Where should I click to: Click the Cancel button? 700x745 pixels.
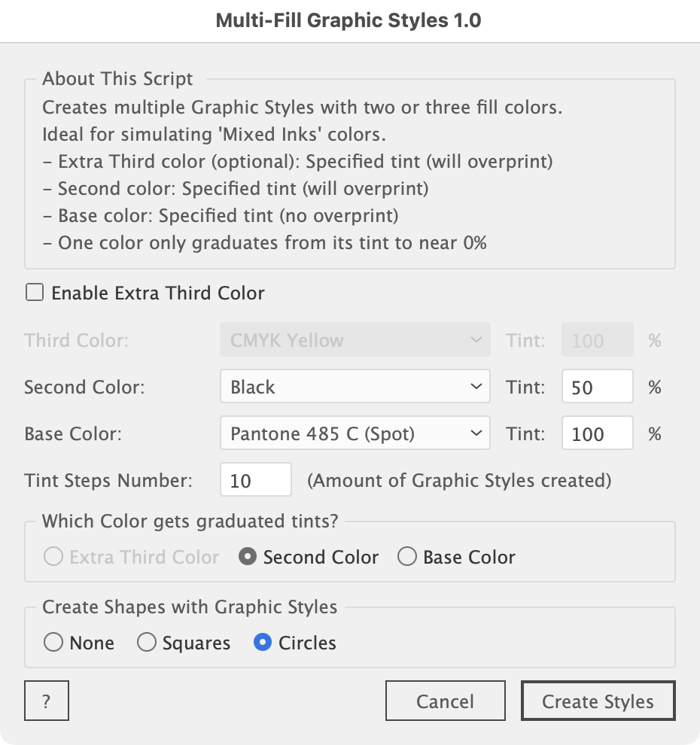pos(445,701)
